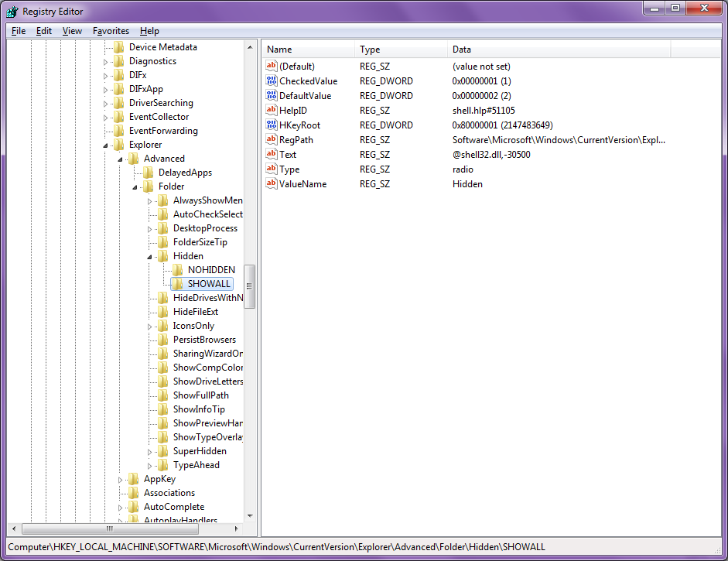
Task: Click the ValueName string value icon
Action: [x=272, y=184]
